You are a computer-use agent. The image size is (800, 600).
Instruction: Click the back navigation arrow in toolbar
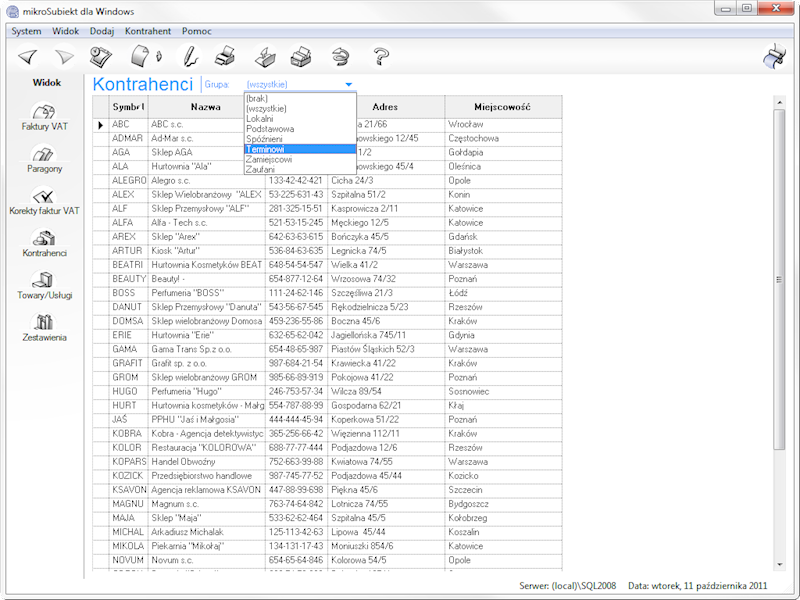pos(28,56)
